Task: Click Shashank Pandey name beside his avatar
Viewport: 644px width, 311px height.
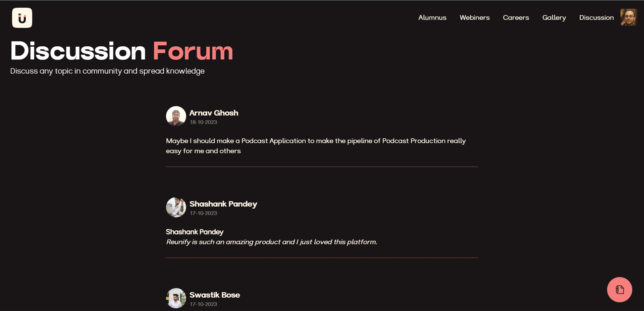Action: click(223, 204)
